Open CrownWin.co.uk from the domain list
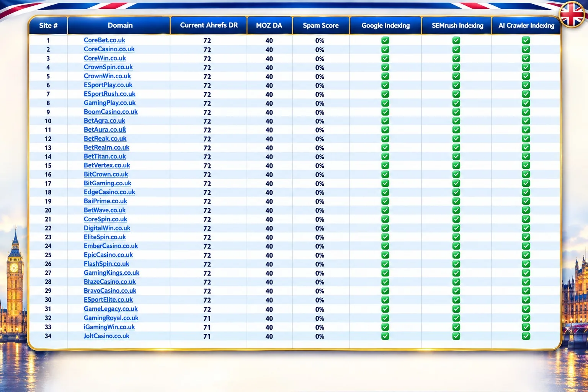The width and height of the screenshot is (588, 392). click(x=107, y=76)
